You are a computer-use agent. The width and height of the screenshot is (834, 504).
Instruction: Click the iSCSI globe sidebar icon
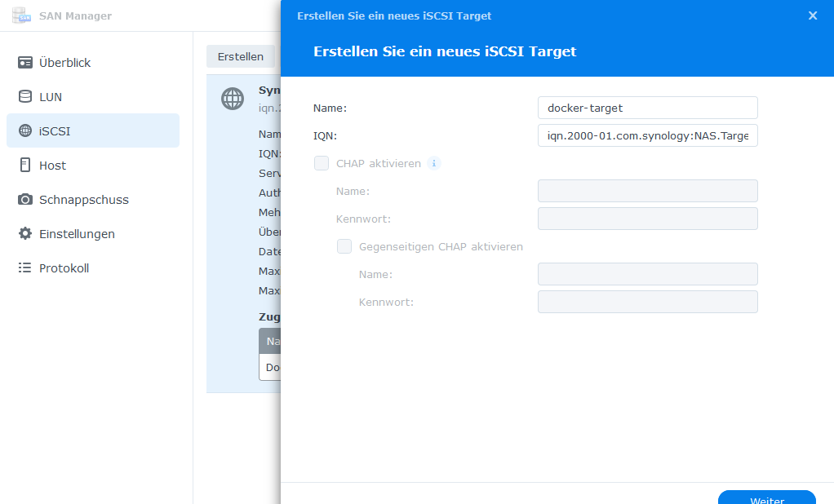tap(25, 131)
